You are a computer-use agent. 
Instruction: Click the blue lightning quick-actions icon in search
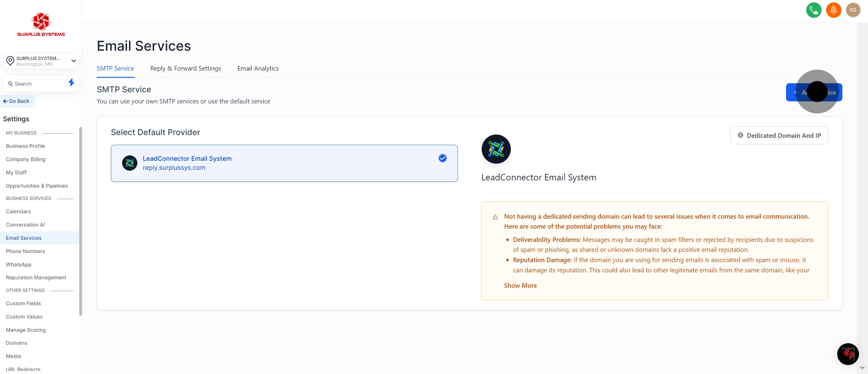point(71,83)
